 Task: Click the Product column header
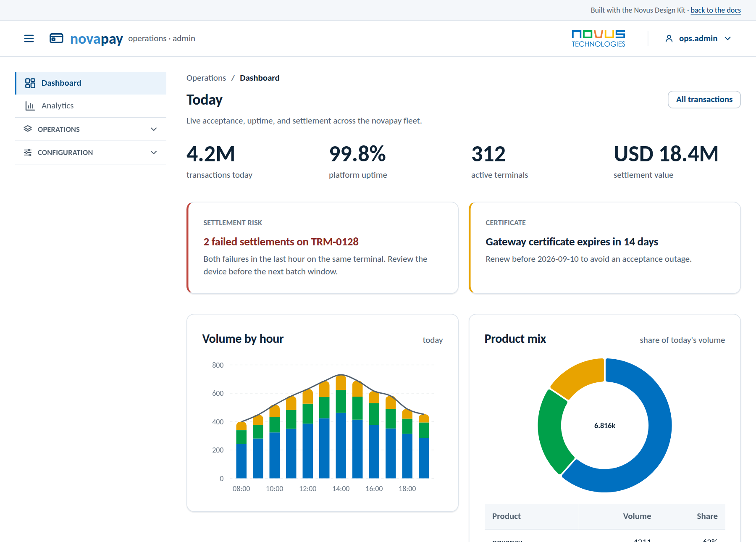coord(507,516)
